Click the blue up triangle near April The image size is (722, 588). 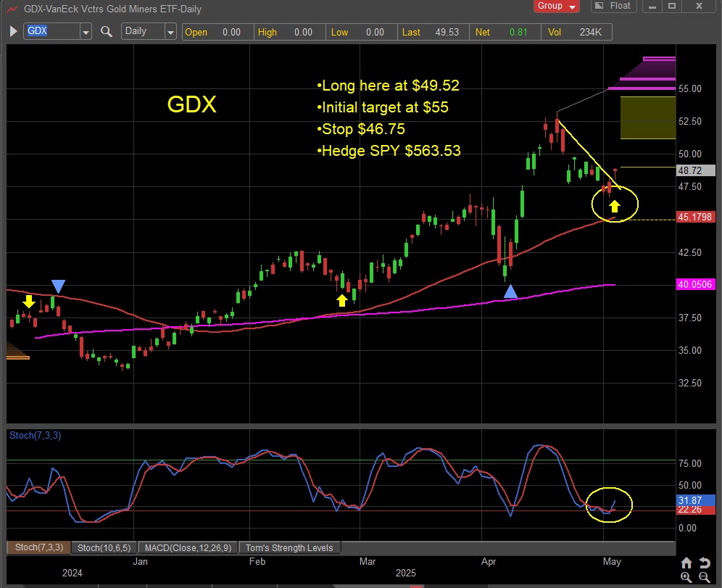(510, 291)
